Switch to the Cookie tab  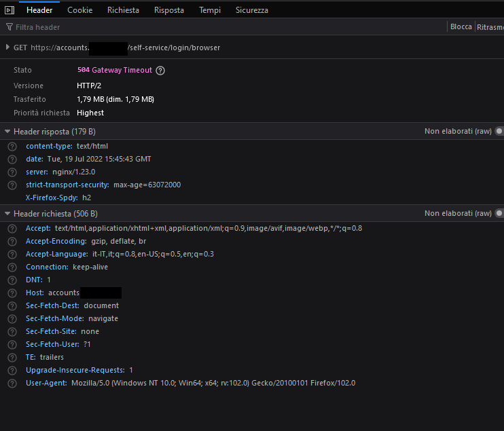(x=80, y=10)
